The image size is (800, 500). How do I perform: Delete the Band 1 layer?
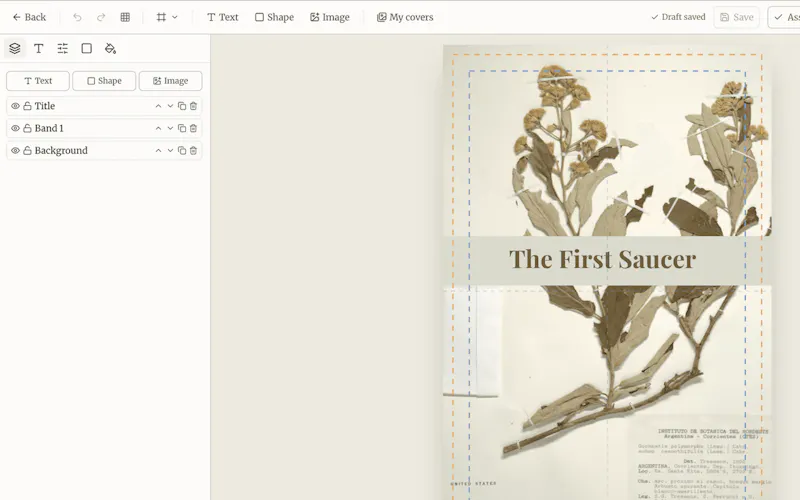tap(193, 129)
